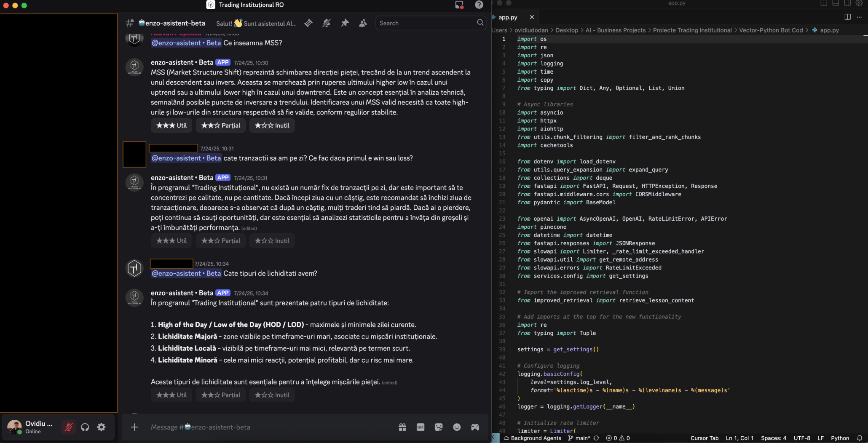
Task: Click enzo-asistent • Beta username at 10:34
Action: tap(182, 293)
